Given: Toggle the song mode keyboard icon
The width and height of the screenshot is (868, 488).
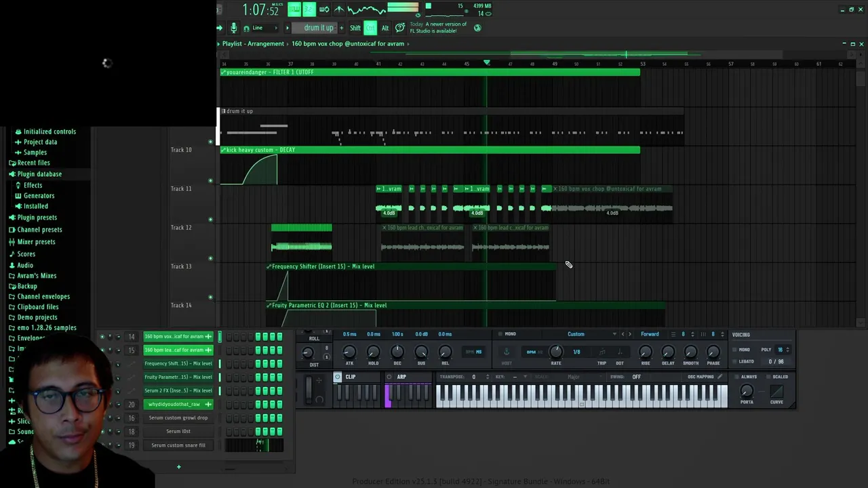Looking at the screenshot, I should pyautogui.click(x=294, y=9).
